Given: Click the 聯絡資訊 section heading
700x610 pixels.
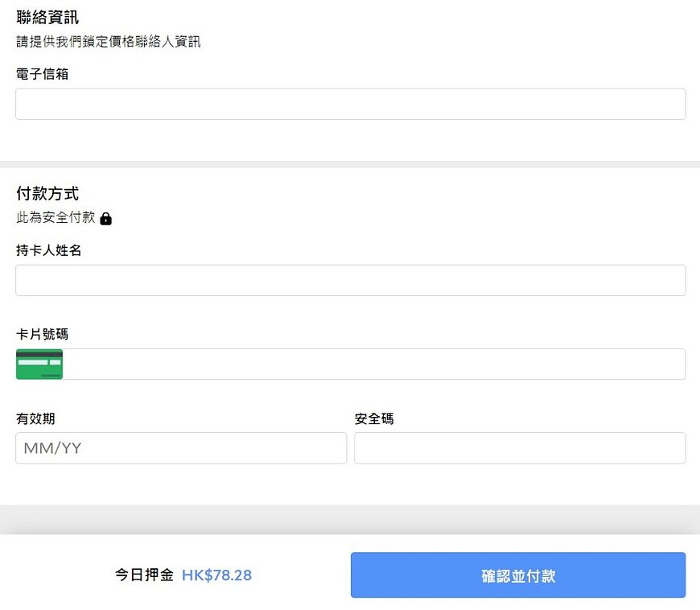Looking at the screenshot, I should (x=47, y=18).
